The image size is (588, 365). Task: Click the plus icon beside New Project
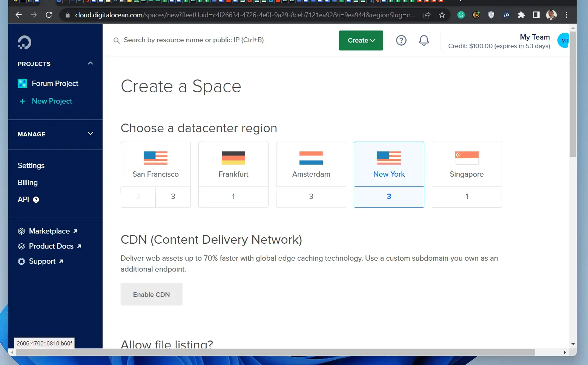point(22,101)
